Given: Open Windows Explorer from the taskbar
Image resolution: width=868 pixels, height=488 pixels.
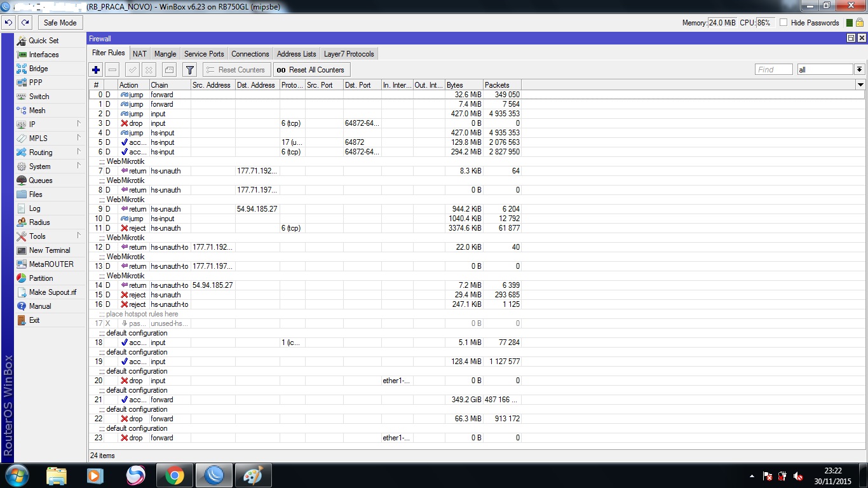Looking at the screenshot, I should tap(57, 475).
